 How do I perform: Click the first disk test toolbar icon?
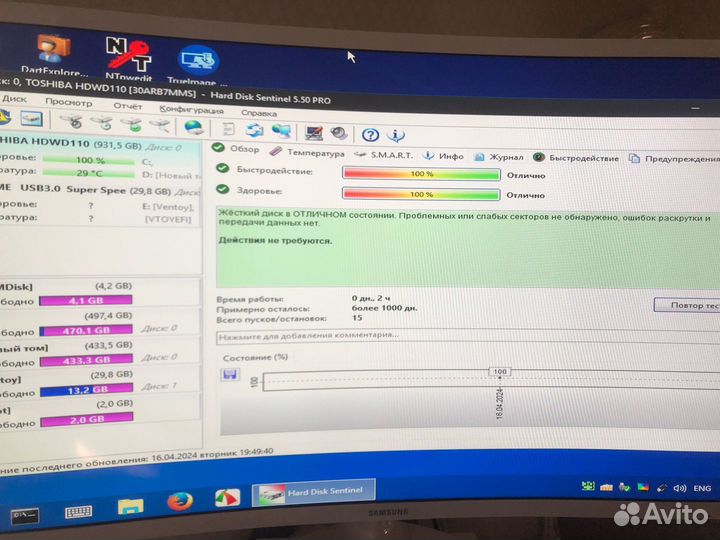coord(72,121)
